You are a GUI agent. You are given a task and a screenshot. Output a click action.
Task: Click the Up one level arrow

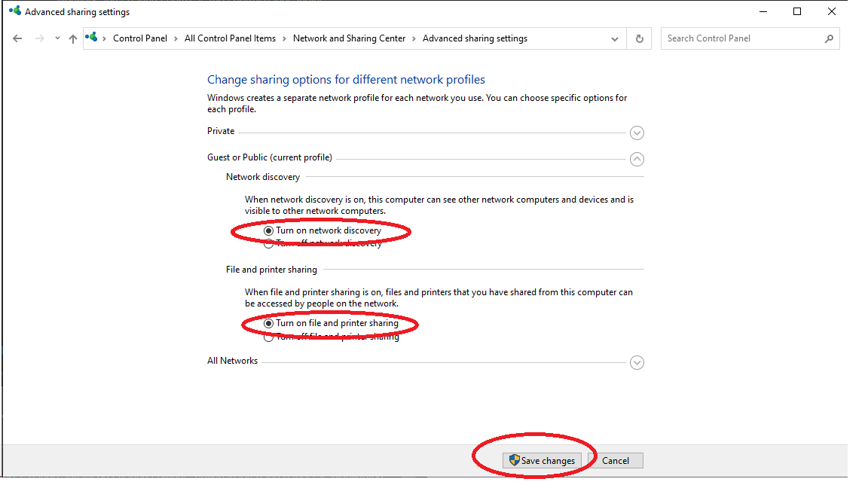(73, 38)
